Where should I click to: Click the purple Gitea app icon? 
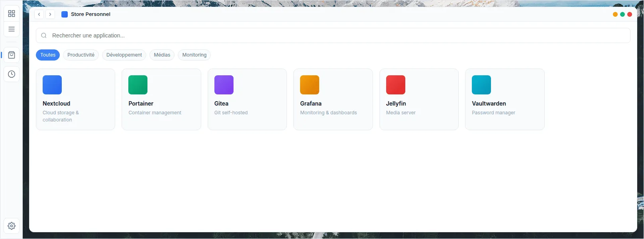coord(224,85)
